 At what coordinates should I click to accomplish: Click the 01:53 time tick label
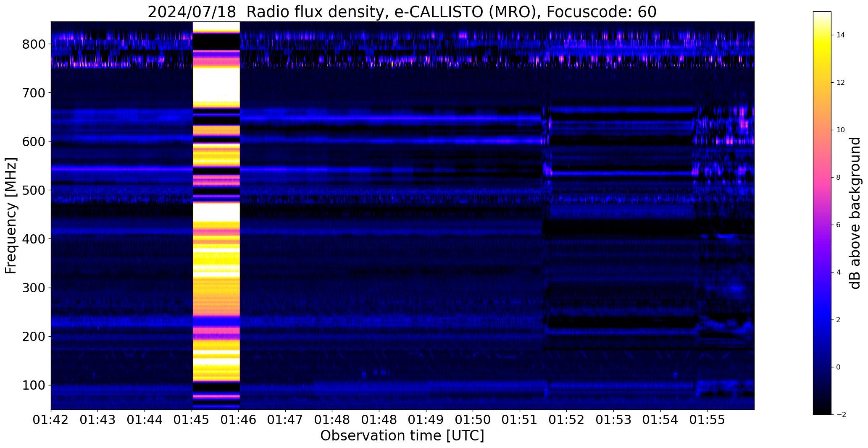(x=614, y=420)
